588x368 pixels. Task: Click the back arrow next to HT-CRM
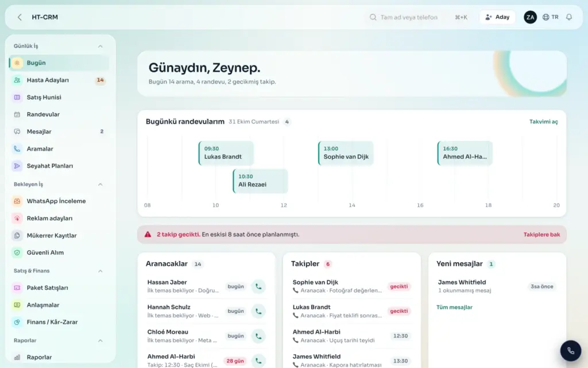[20, 17]
